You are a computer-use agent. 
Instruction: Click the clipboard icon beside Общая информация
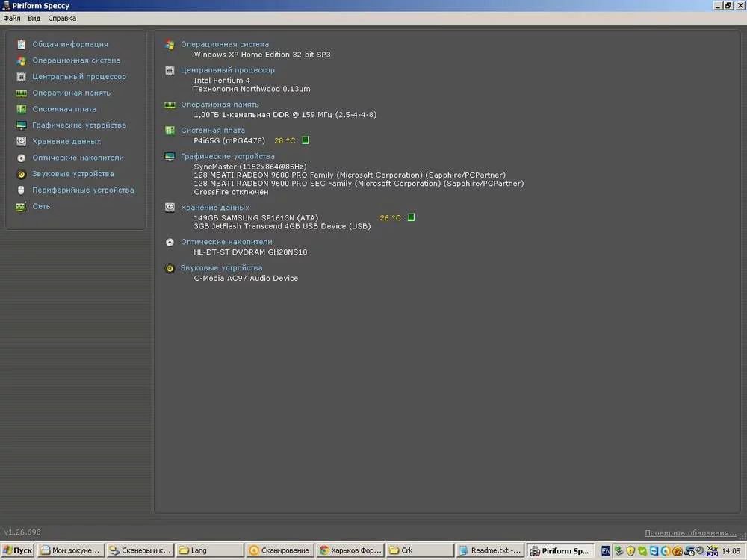point(21,44)
